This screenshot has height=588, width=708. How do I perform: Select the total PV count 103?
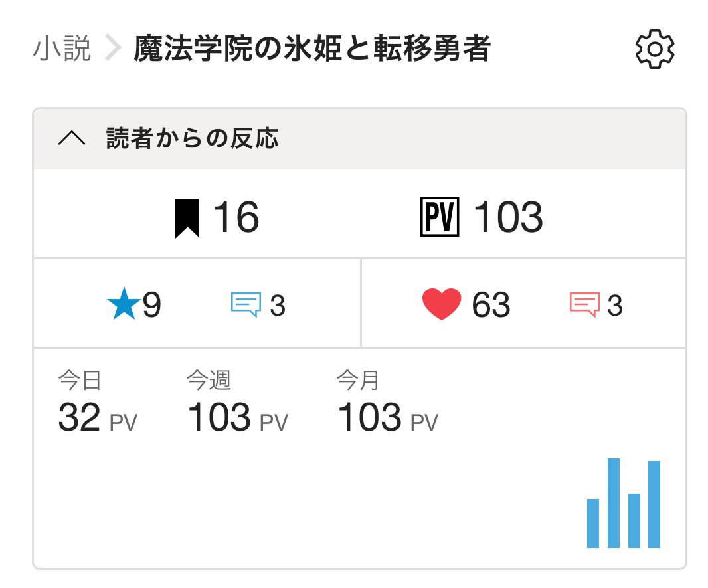tap(508, 217)
